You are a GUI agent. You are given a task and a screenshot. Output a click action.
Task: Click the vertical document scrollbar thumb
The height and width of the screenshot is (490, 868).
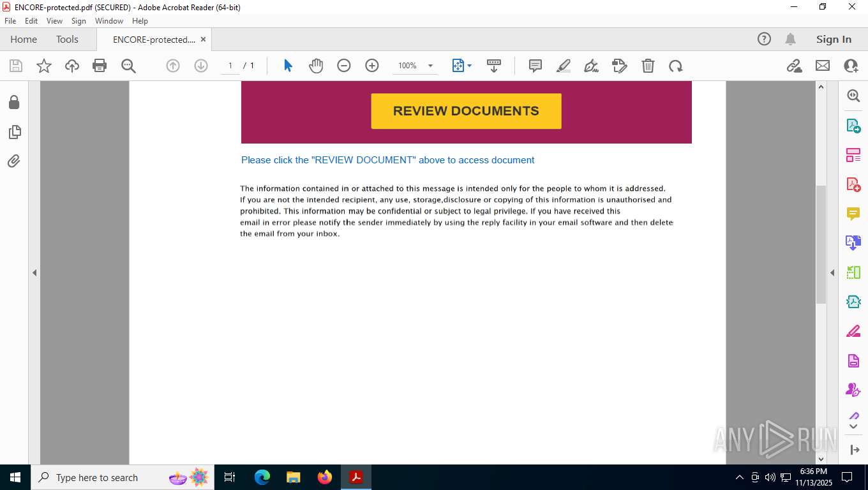[x=821, y=244]
